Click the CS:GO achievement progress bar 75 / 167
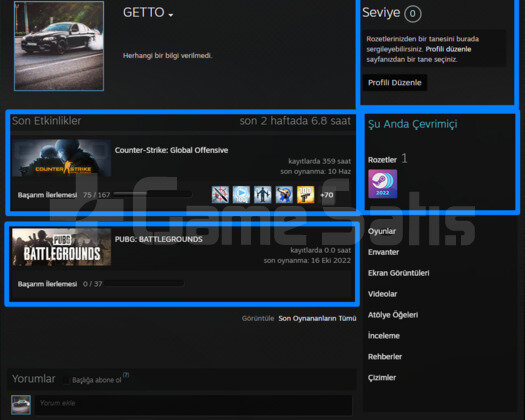 coord(153,194)
